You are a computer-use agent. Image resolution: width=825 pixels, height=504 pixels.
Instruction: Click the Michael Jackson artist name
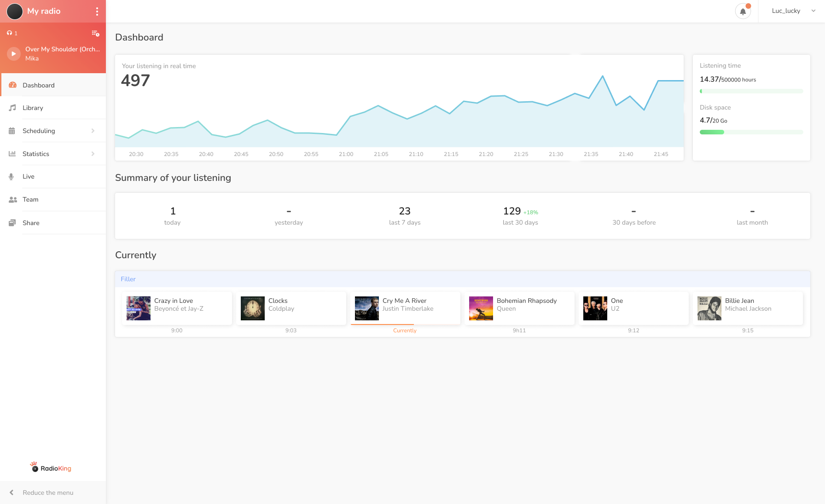(748, 309)
